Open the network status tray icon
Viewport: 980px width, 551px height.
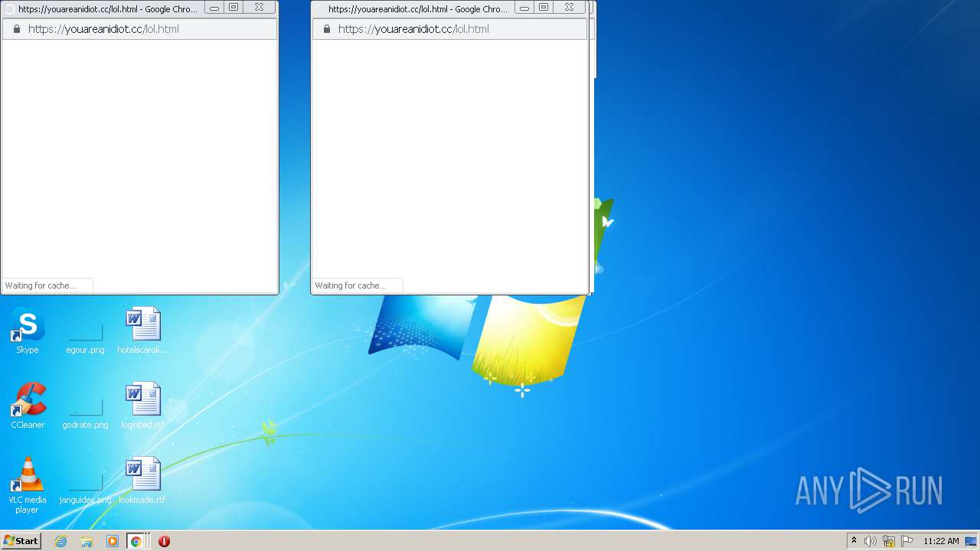point(889,541)
